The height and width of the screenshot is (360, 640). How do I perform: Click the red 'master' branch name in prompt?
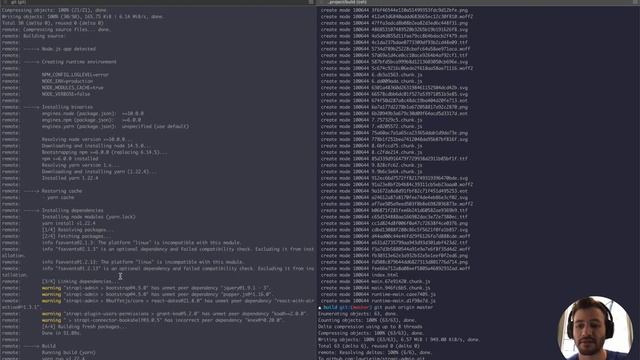click(360, 307)
